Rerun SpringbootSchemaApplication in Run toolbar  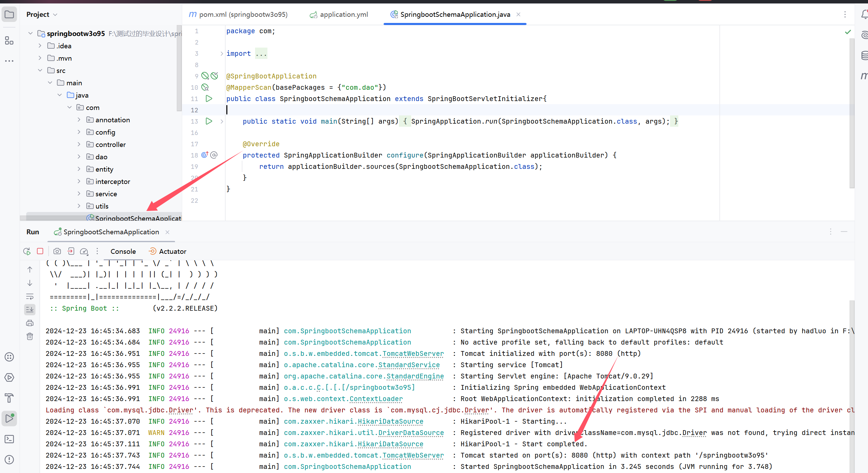[x=27, y=251]
